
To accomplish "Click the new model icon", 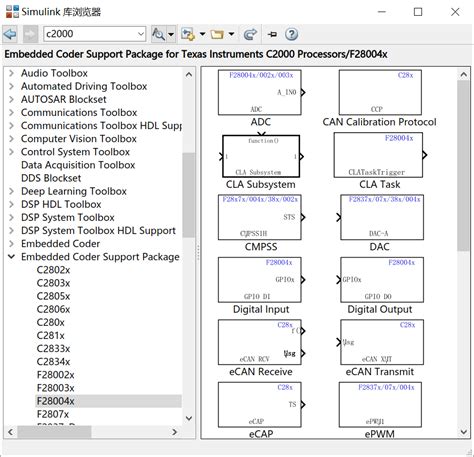I will coord(188,34).
